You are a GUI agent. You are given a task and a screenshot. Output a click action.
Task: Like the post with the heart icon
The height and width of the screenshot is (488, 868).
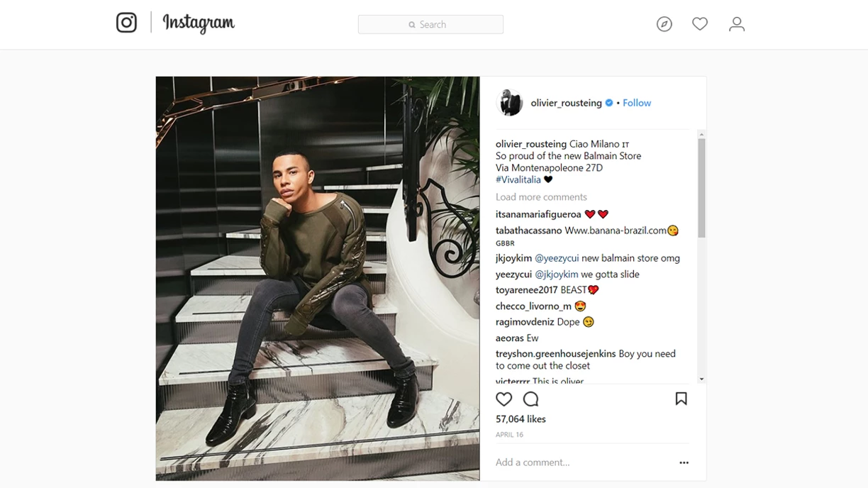(503, 399)
